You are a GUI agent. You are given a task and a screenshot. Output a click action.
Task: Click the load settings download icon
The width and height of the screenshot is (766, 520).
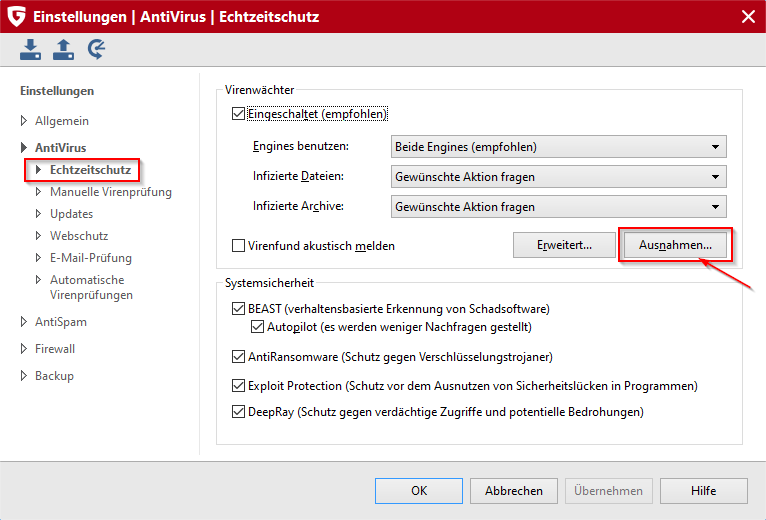point(30,50)
